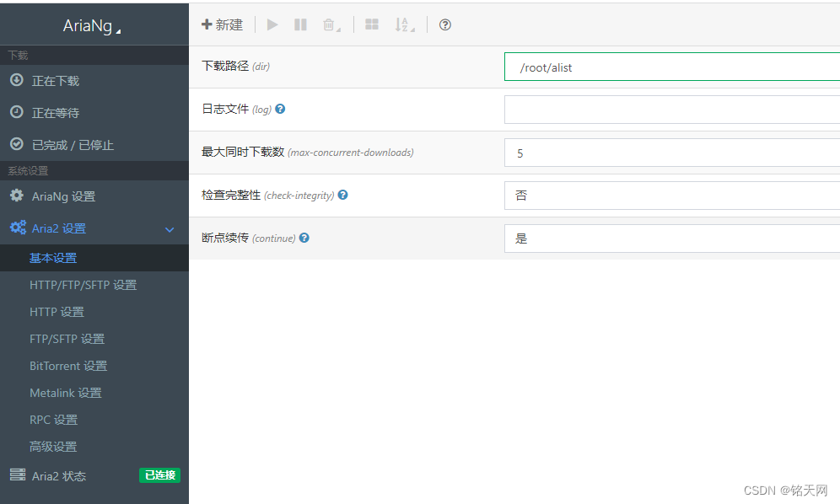The width and height of the screenshot is (840, 504).
Task: Click the pause downloads icon in toolbar
Action: (299, 24)
